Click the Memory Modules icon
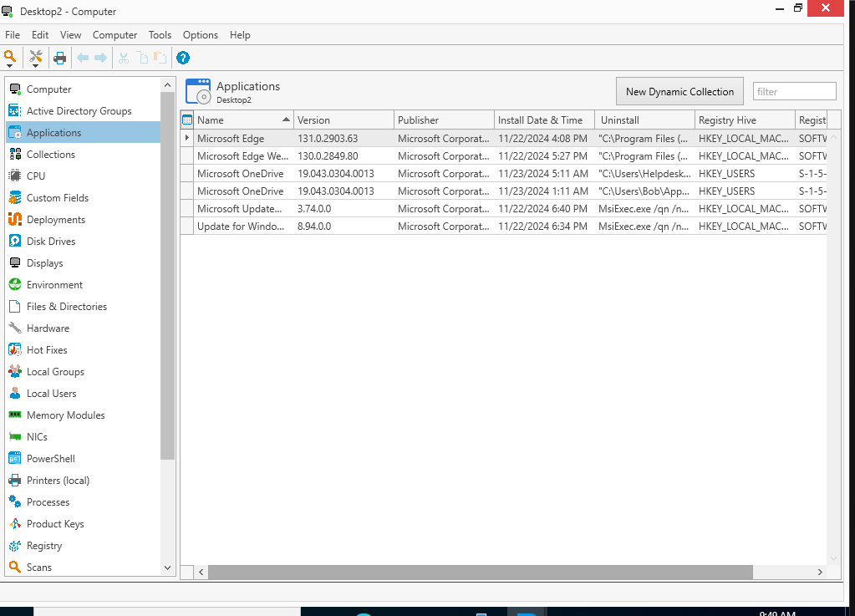 [x=15, y=415]
